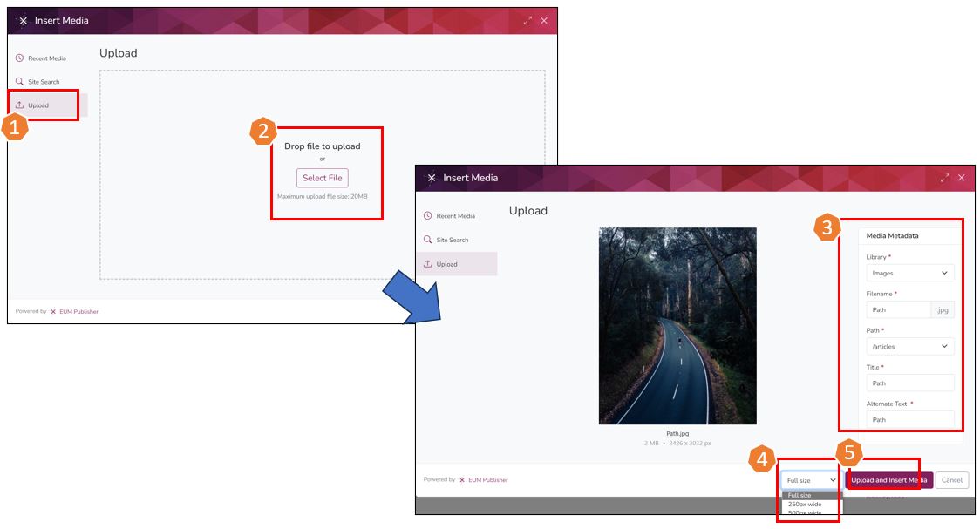This screenshot has width=980, height=529.
Task: Click the X logo icon in first window title
Action: tap(24, 21)
